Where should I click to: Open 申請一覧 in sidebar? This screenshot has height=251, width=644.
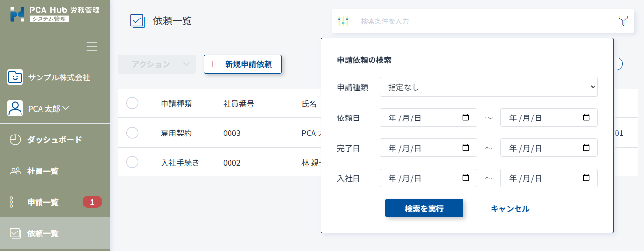[42, 202]
